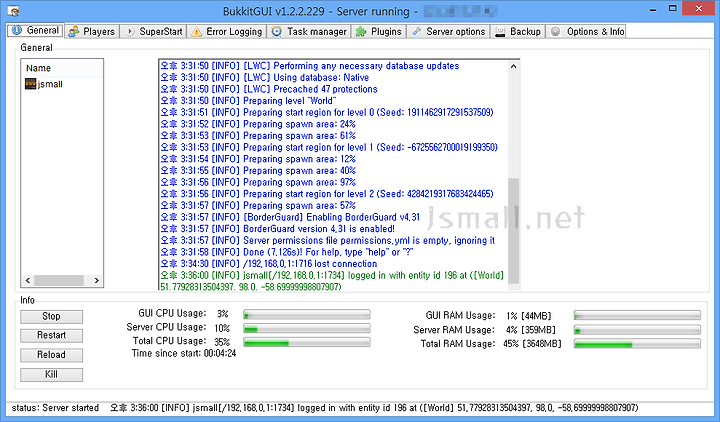The image size is (720, 422).
Task: Go to the Task manager tab
Action: tap(309, 31)
